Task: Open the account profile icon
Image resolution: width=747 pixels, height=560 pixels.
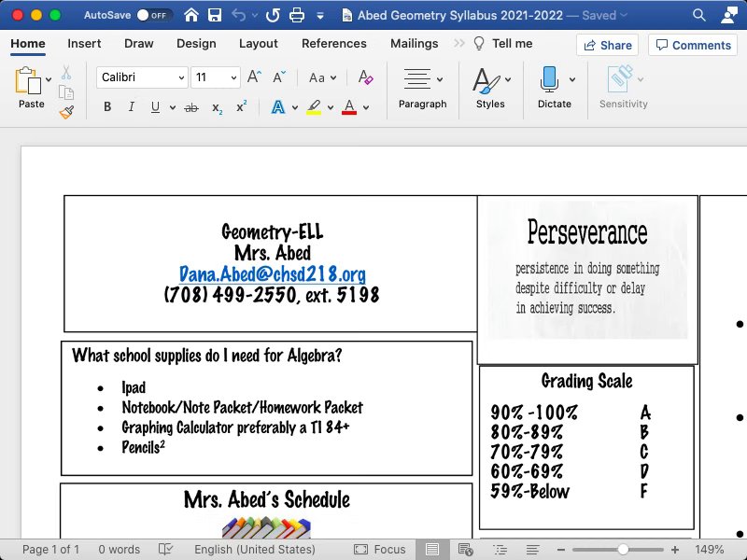Action: (729, 15)
